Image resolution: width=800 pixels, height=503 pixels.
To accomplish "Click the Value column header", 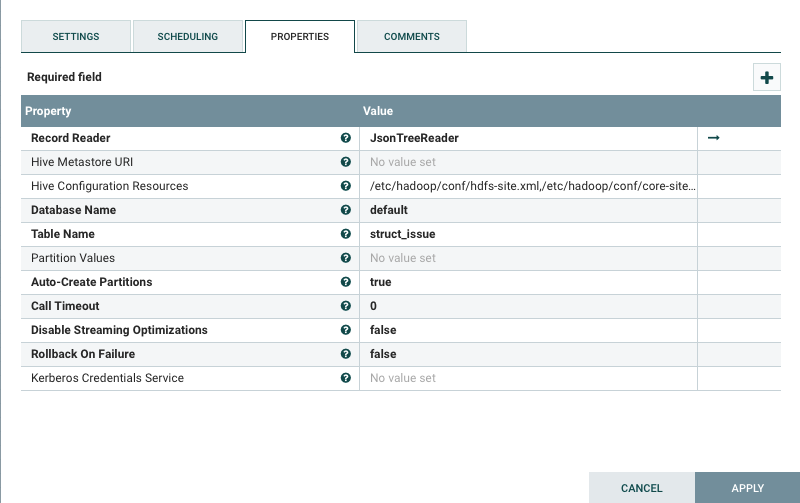I will click(378, 111).
